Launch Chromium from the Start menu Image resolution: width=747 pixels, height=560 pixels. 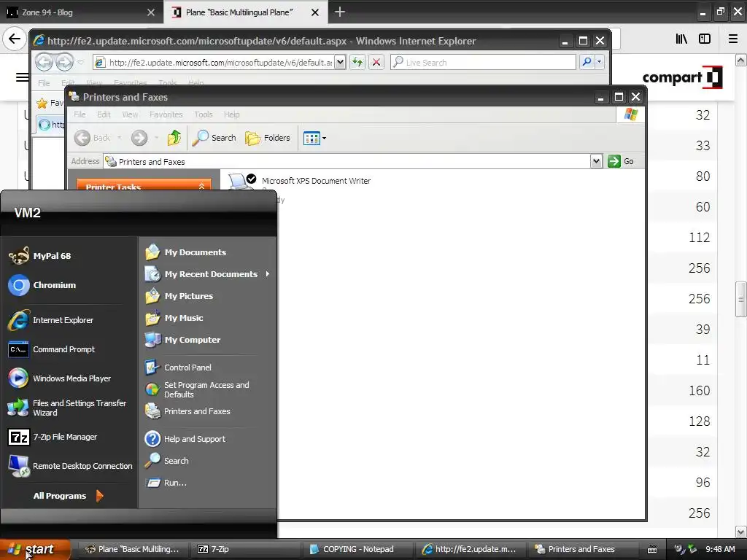click(43, 285)
